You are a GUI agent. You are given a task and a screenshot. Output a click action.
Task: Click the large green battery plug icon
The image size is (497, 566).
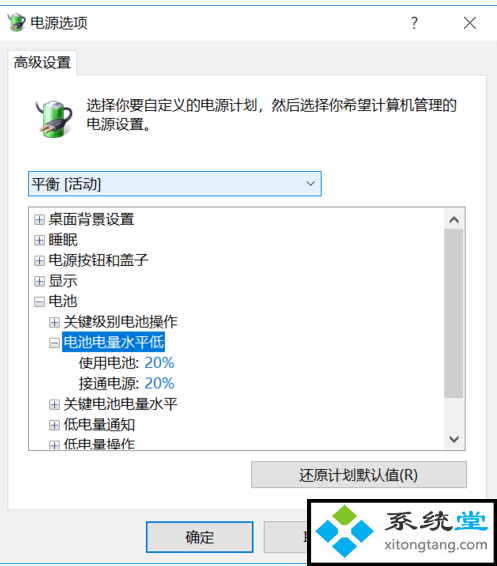pos(53,119)
